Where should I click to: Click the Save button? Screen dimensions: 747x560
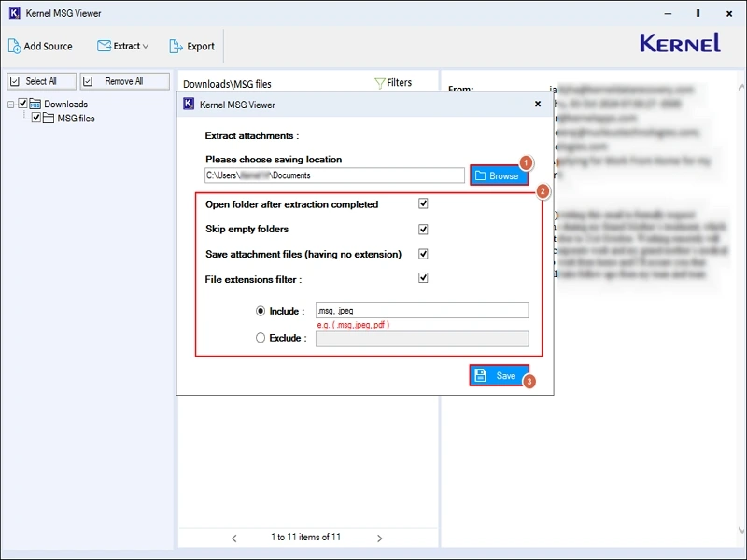499,376
